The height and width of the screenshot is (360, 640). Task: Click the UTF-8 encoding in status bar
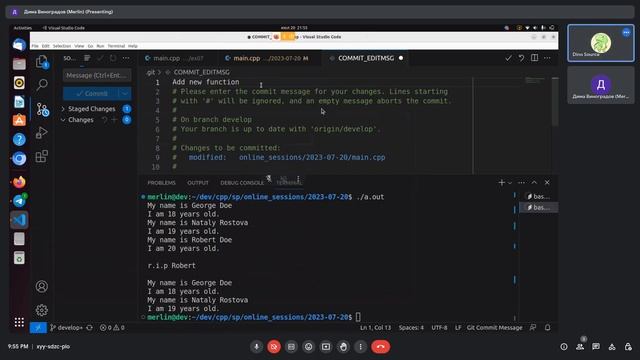439,327
